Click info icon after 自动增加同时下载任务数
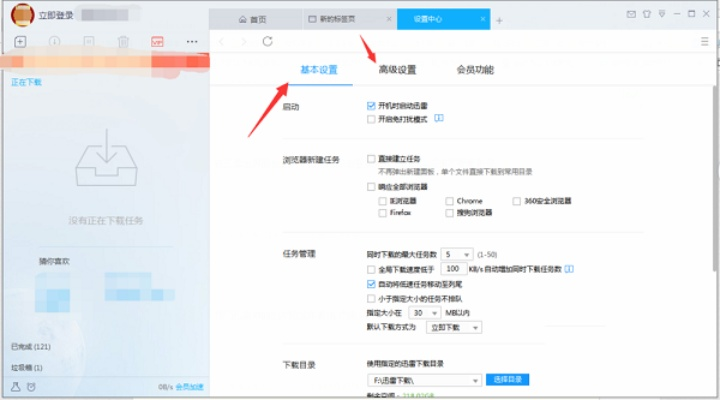 click(569, 269)
